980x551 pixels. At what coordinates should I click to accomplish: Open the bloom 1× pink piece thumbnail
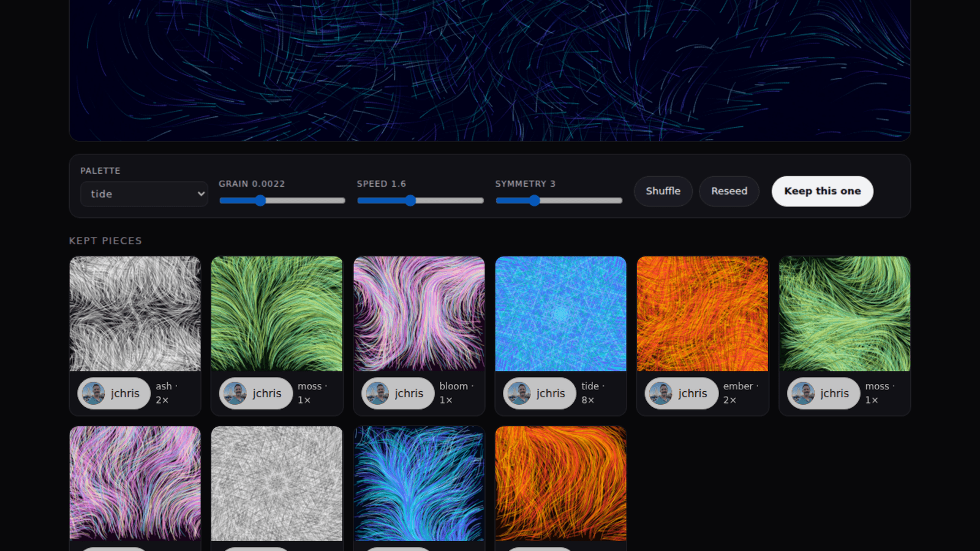(x=419, y=313)
